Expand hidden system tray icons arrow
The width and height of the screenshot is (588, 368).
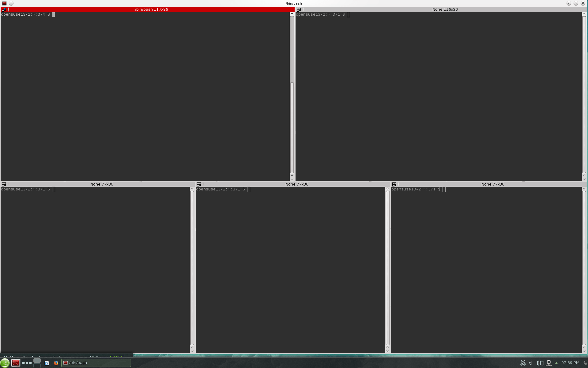point(556,363)
